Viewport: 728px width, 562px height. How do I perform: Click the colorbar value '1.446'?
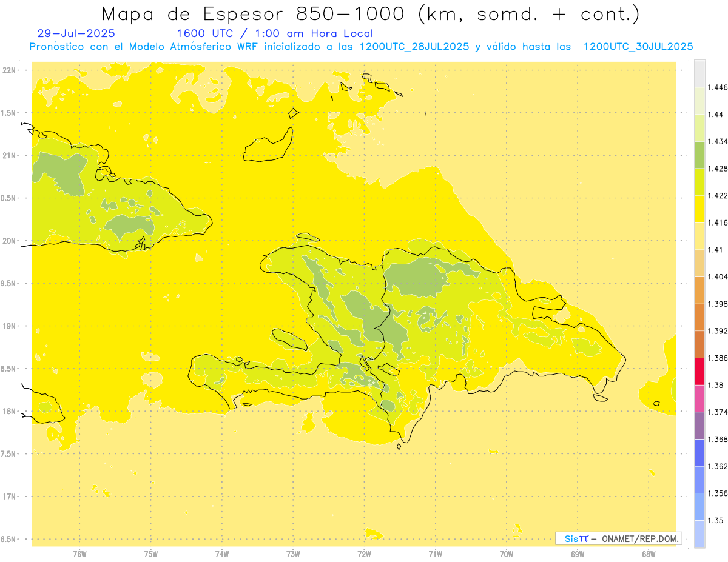point(719,87)
